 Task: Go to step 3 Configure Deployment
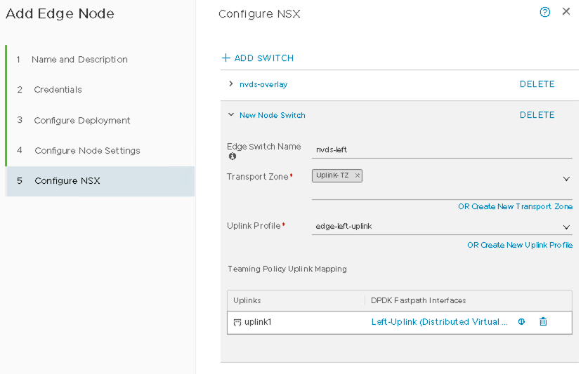pyautogui.click(x=82, y=121)
